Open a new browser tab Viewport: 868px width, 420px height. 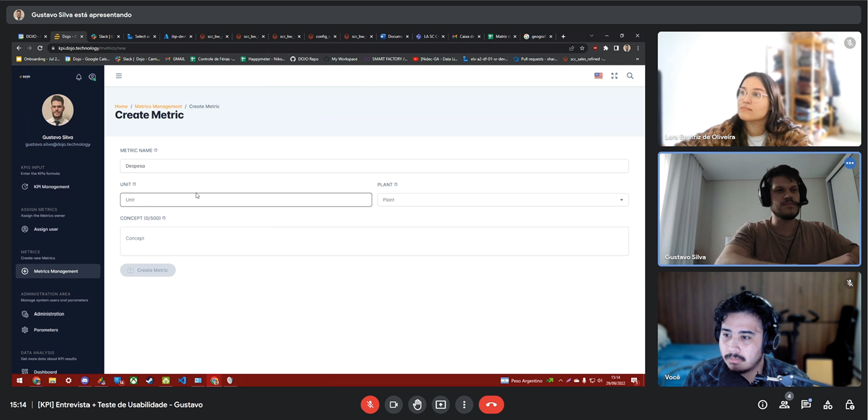pyautogui.click(x=563, y=36)
